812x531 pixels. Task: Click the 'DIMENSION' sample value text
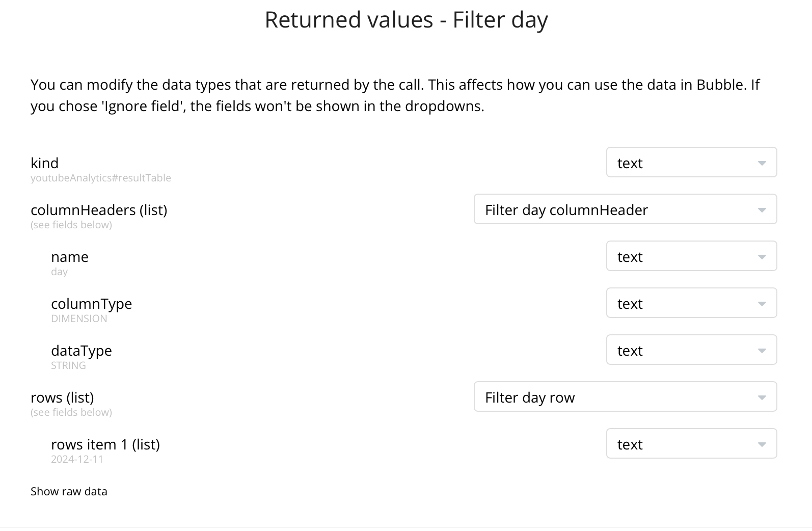pos(79,318)
